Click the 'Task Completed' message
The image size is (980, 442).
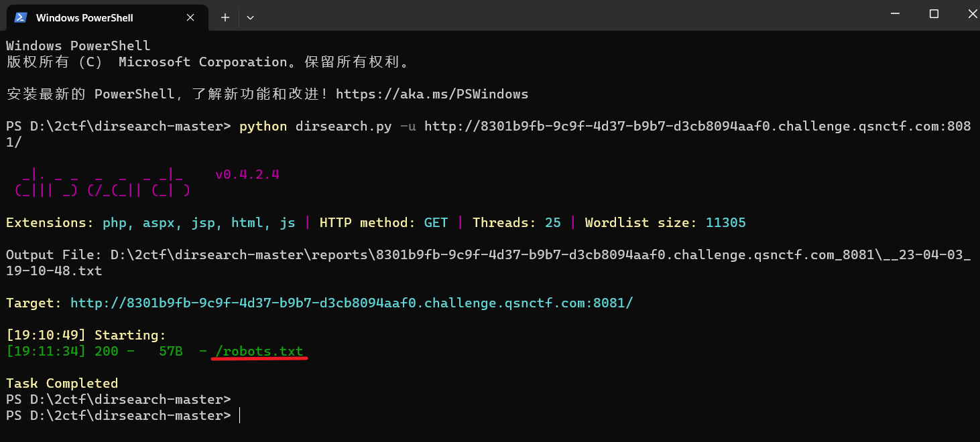[62, 384]
